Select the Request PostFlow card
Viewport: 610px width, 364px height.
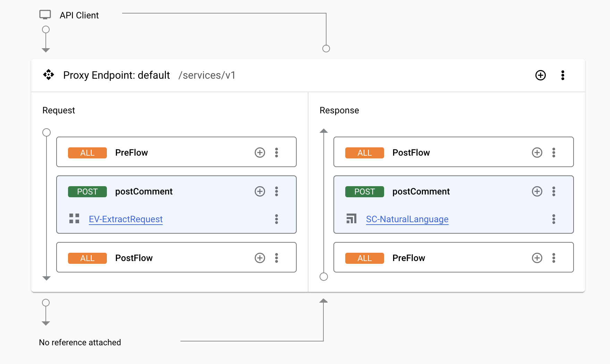coord(176,257)
